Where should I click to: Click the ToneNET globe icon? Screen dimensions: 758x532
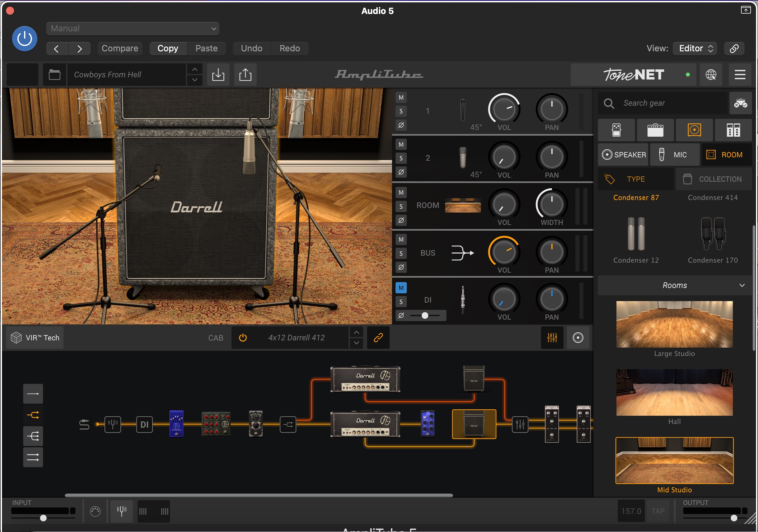(711, 75)
